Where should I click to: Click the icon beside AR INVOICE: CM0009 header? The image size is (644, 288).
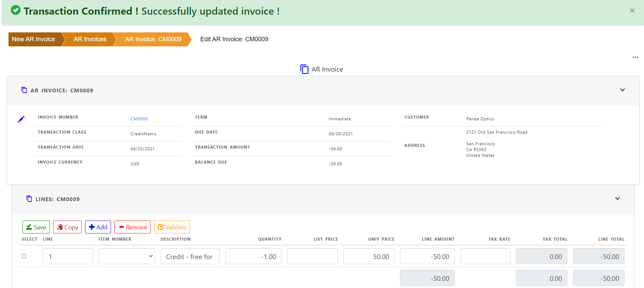(24, 90)
